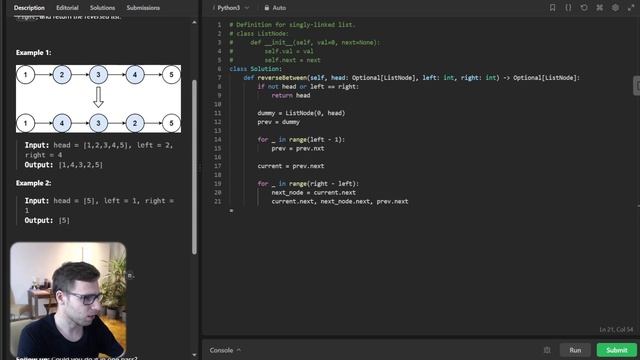This screenshot has height=360, width=640.
Task: Click the 'prev = dummy' line
Action: [278, 122]
